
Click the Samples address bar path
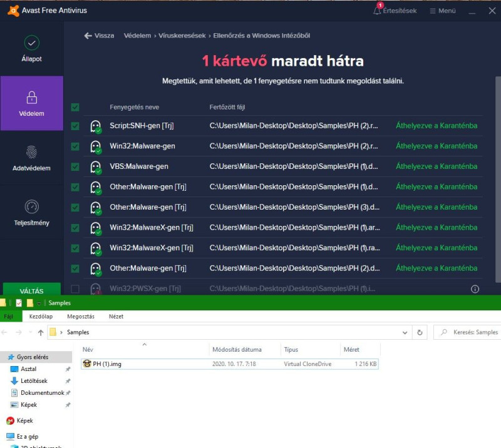click(x=78, y=332)
